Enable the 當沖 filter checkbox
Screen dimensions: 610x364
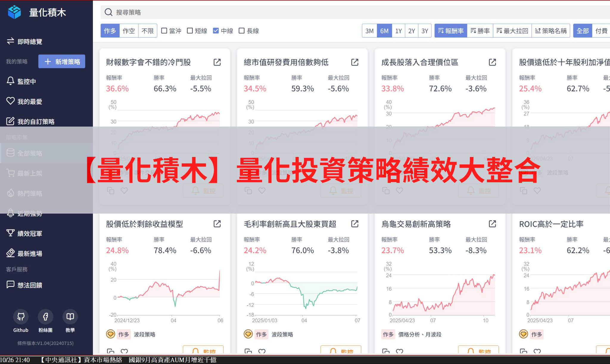tap(164, 30)
